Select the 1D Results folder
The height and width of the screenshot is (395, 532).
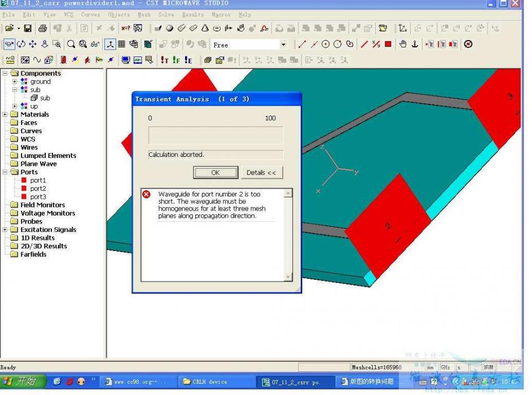[x=37, y=238]
